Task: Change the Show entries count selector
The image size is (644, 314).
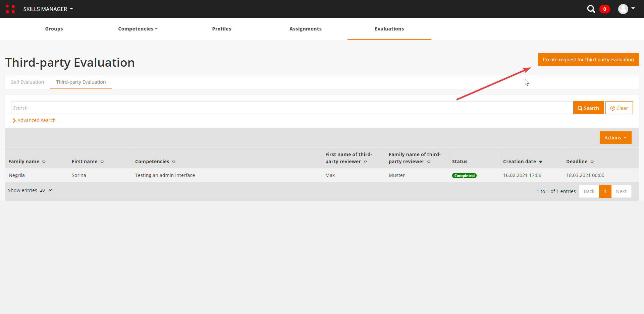Action: (x=46, y=190)
